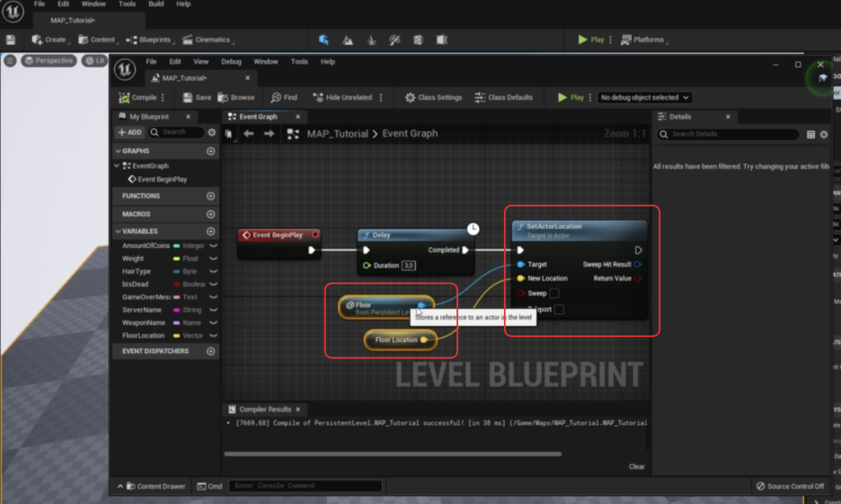This screenshot has height=504, width=841.
Task: Toggle visibility eye for FloorLocation variable
Action: pos(213,336)
